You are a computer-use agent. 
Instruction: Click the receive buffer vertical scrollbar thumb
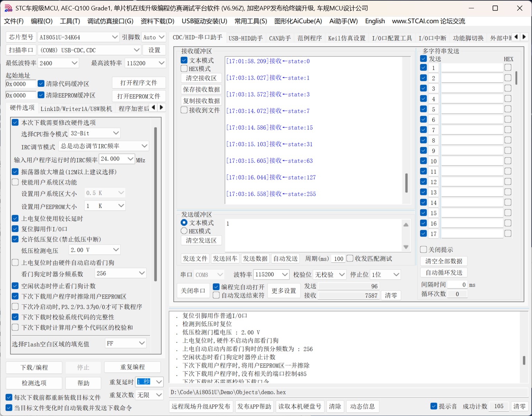click(x=406, y=183)
